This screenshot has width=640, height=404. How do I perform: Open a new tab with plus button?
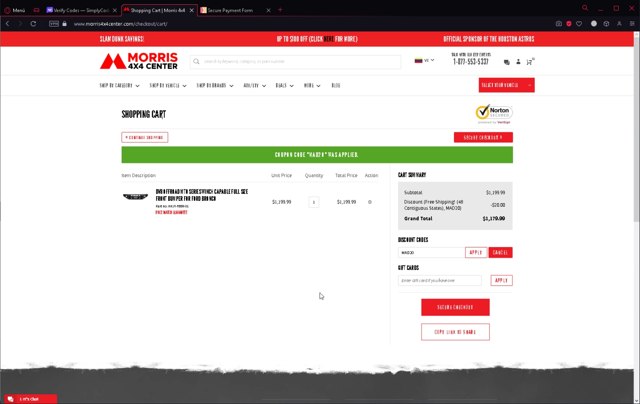click(280, 10)
